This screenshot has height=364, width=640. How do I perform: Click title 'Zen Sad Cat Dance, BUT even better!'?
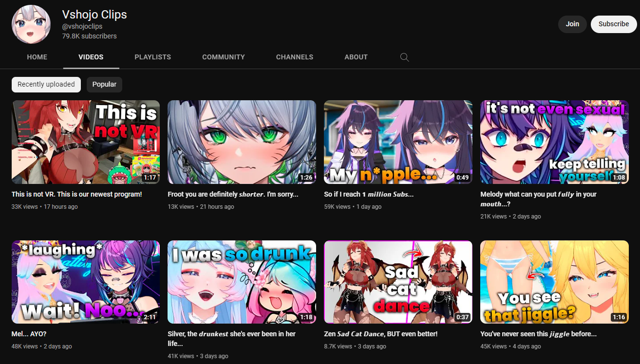click(381, 334)
